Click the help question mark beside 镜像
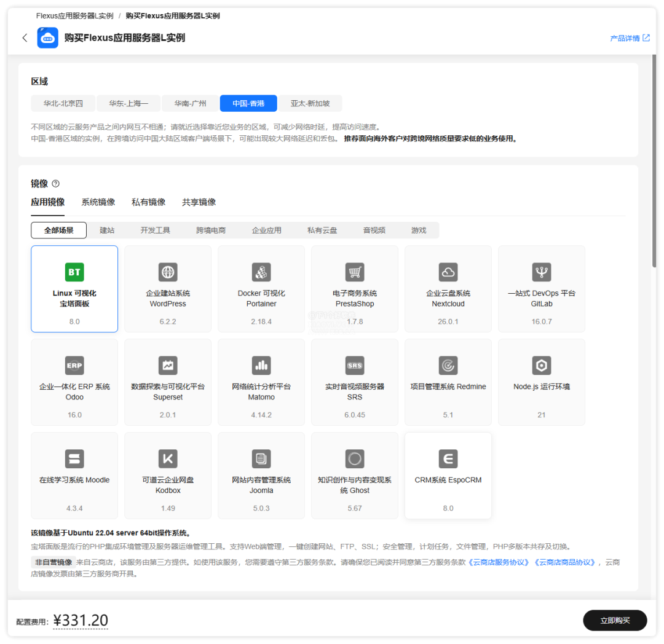 (x=55, y=184)
